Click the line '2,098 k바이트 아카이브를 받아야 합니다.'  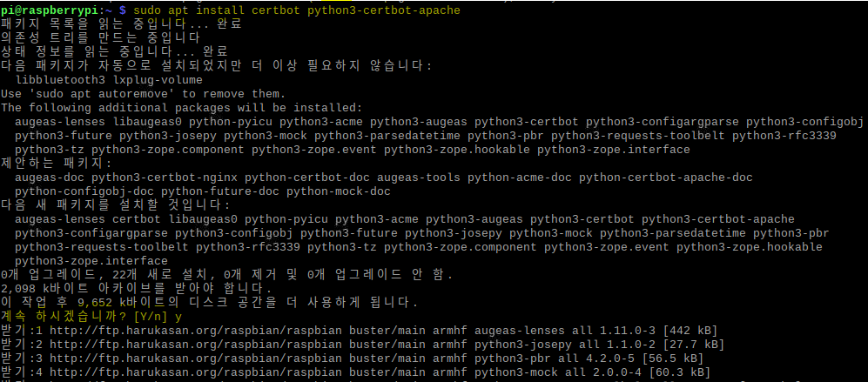click(x=137, y=288)
